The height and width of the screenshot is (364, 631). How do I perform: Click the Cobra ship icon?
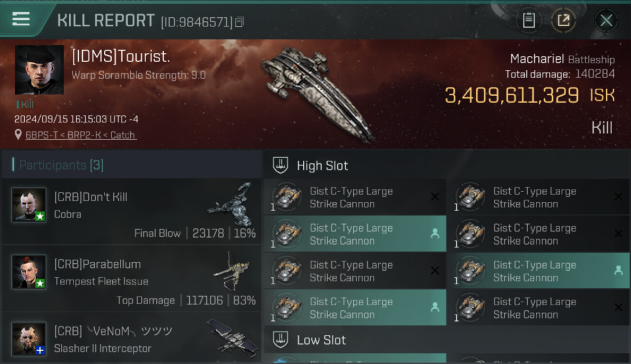pos(231,204)
